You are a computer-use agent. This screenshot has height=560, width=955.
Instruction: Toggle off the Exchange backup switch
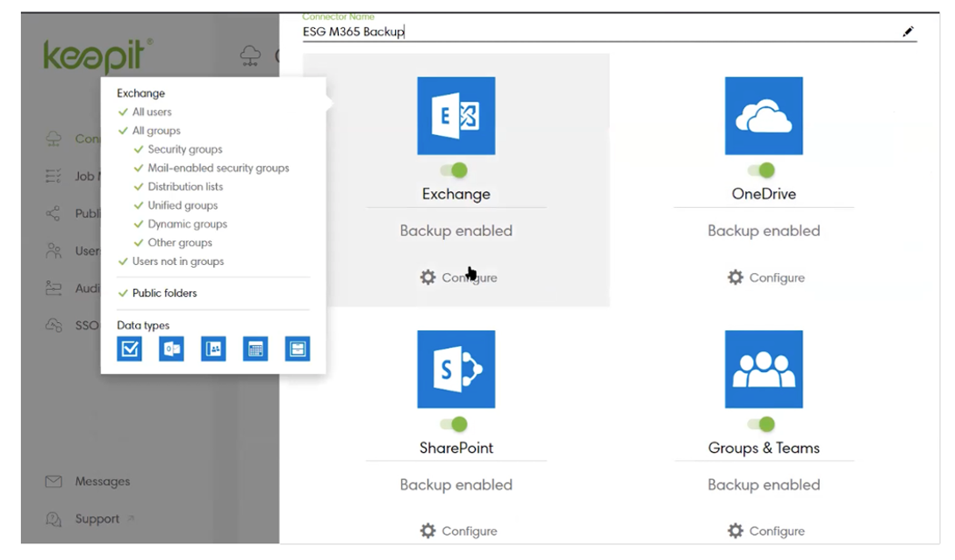click(x=455, y=170)
